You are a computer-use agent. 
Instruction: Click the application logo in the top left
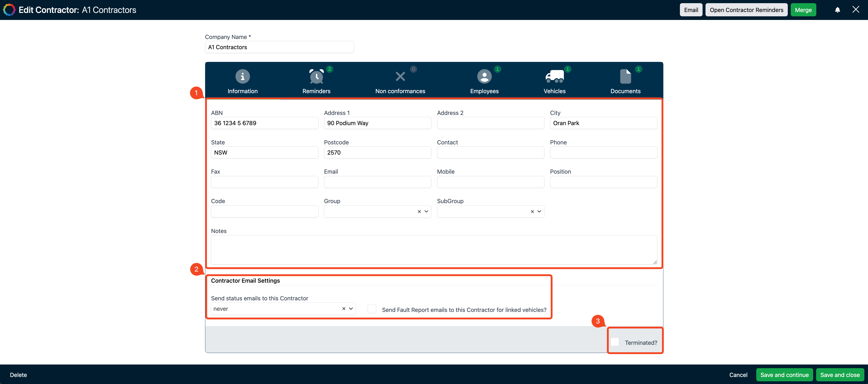click(9, 10)
